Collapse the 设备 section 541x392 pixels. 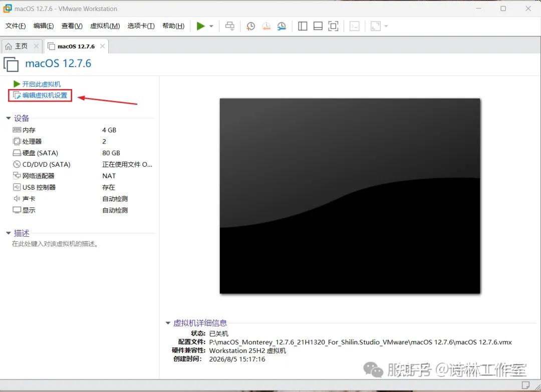point(9,118)
